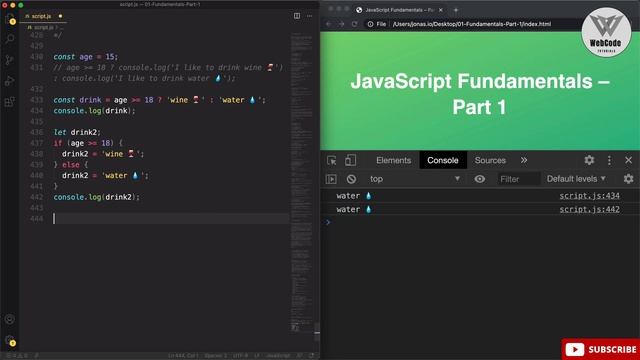Viewport: 640px width, 360px height.
Task: Close the JavaScript Fundamentals browser tab
Action: 441,10
